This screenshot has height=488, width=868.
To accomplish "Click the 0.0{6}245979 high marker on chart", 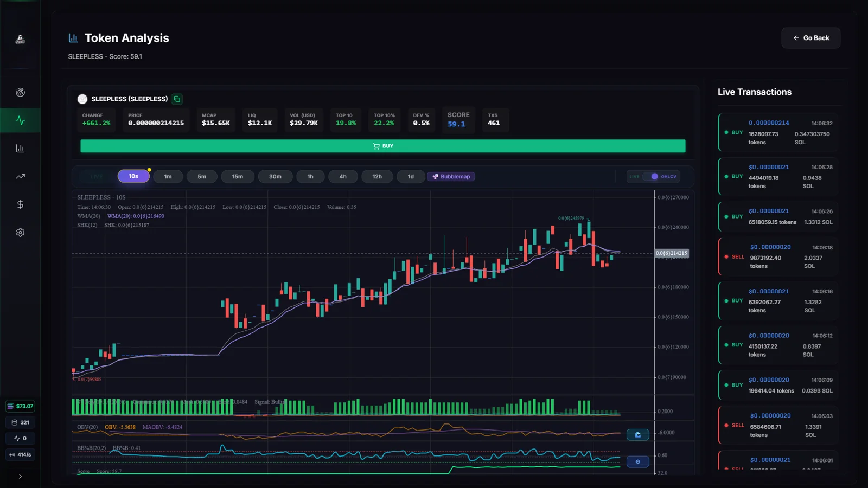I will point(571,218).
